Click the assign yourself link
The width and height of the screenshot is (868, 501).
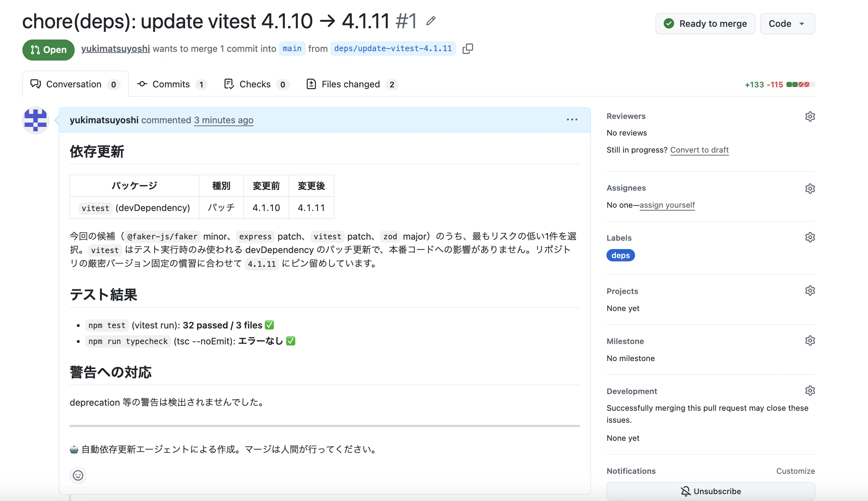[667, 205]
